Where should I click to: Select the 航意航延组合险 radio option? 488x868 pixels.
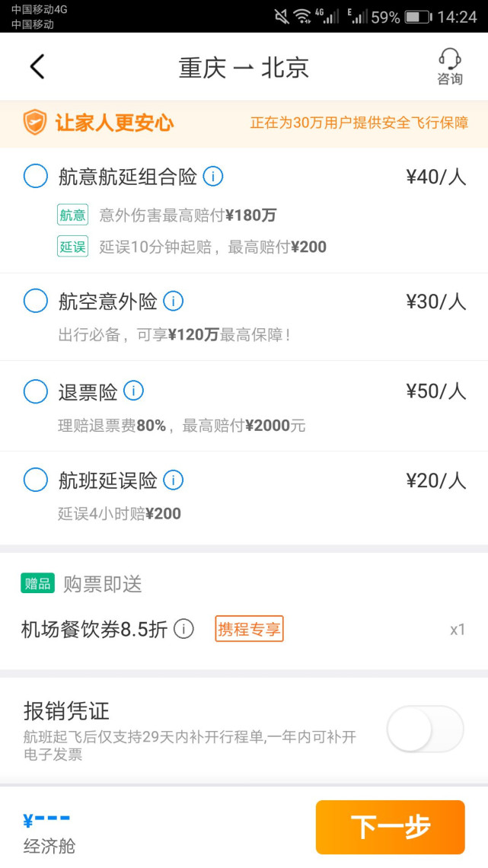36,177
